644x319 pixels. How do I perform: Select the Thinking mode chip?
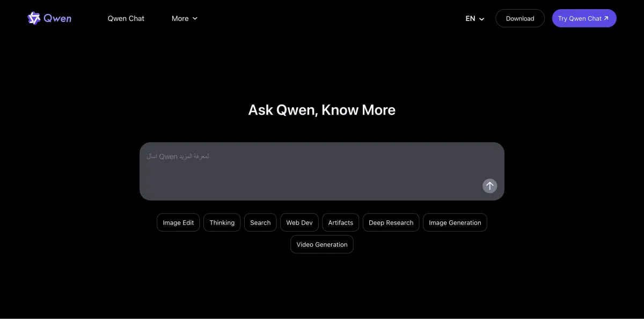tap(222, 222)
